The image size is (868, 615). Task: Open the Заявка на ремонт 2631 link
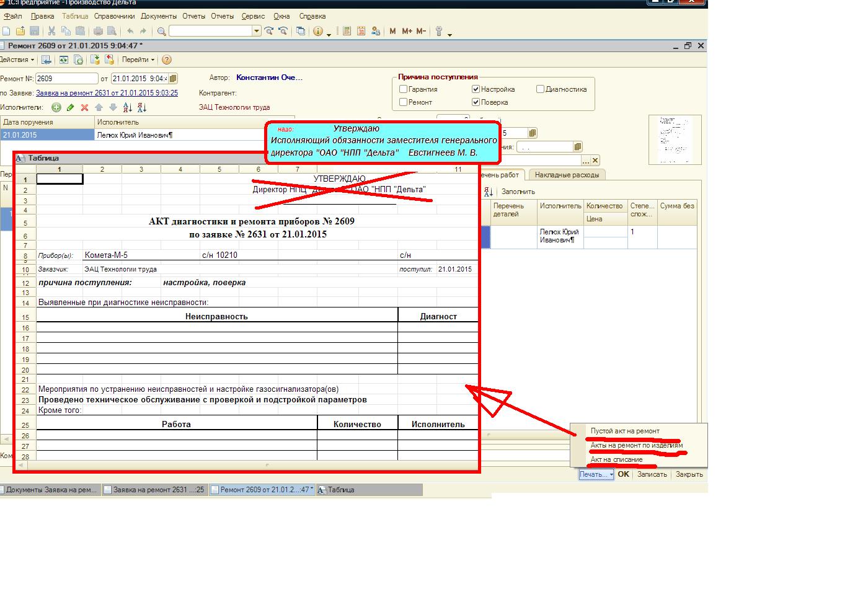tap(107, 93)
